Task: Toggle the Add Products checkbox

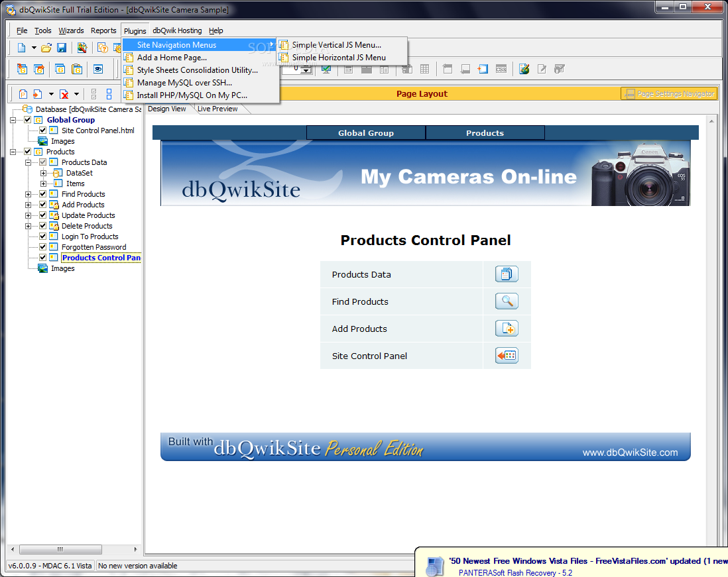Action: coord(42,205)
